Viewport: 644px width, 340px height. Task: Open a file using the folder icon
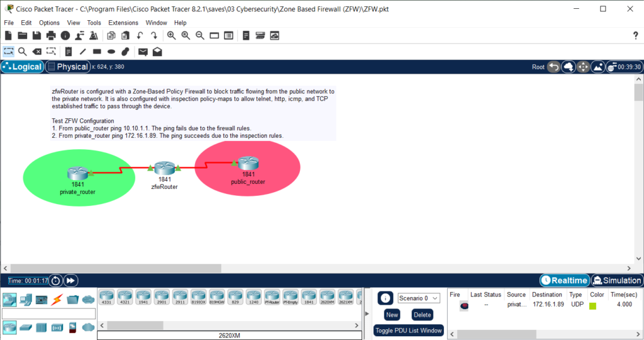[23, 36]
